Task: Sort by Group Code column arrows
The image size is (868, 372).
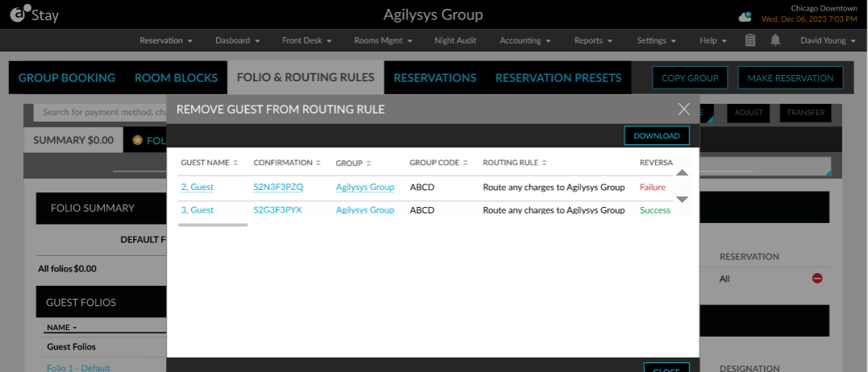Action: click(466, 163)
